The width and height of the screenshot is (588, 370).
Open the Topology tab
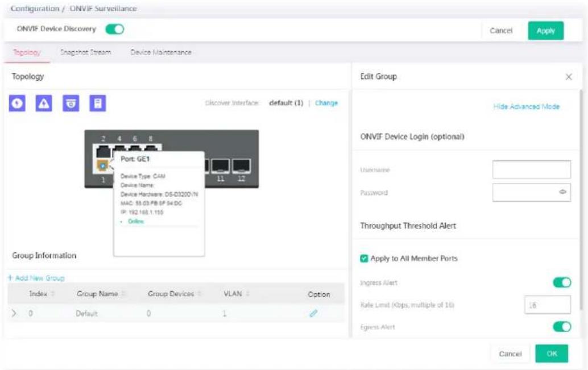pyautogui.click(x=27, y=52)
